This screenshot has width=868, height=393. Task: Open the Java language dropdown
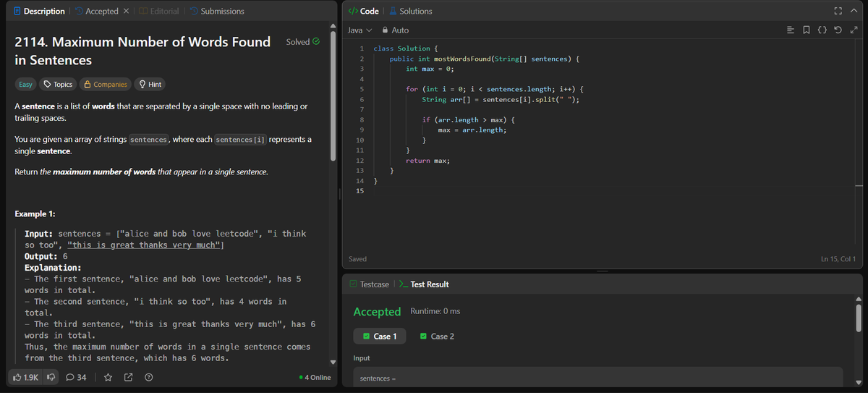[x=359, y=30]
